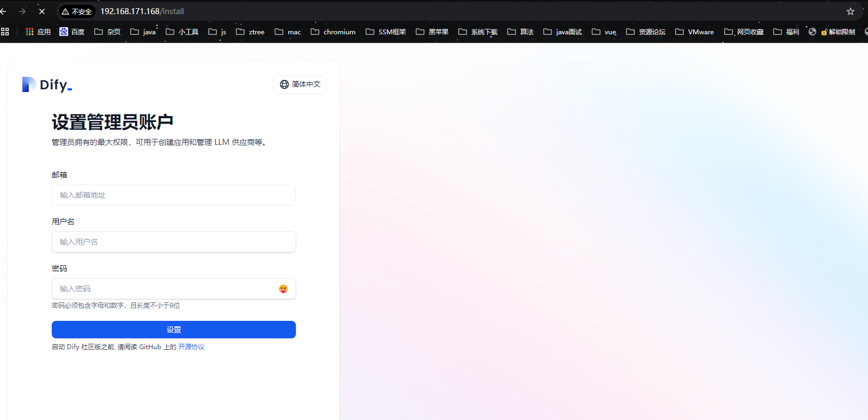
Task: Focus the 密码 password input field
Action: pos(174,289)
